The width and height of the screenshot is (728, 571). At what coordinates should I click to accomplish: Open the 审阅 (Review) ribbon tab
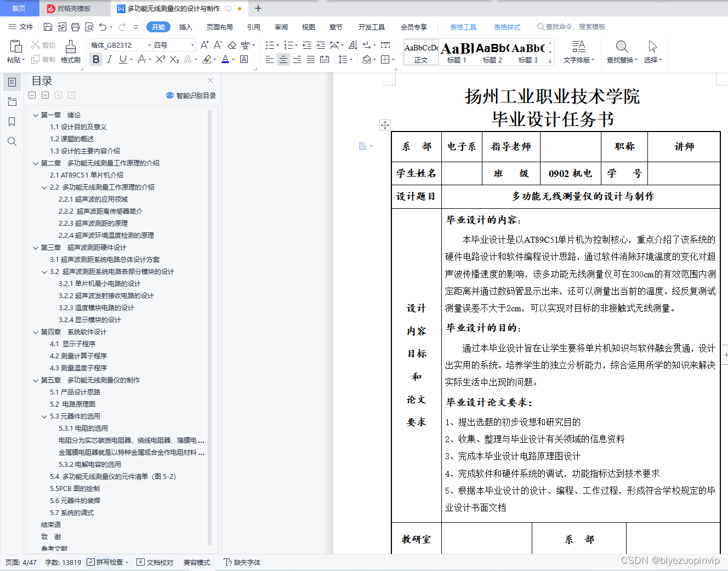click(x=281, y=26)
